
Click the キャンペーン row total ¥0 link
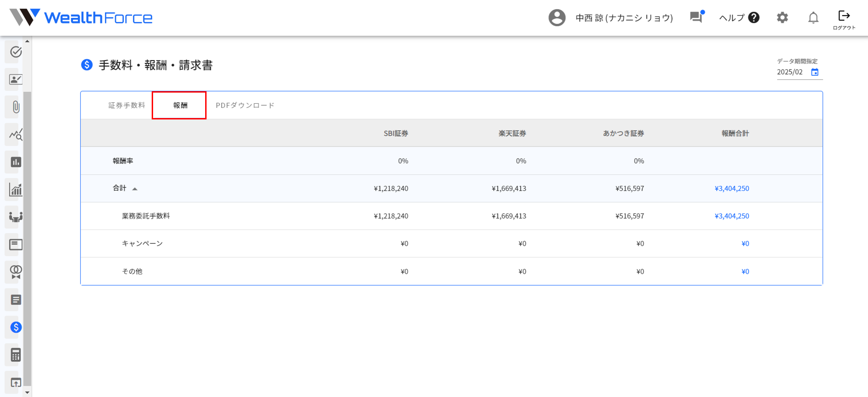(x=745, y=244)
